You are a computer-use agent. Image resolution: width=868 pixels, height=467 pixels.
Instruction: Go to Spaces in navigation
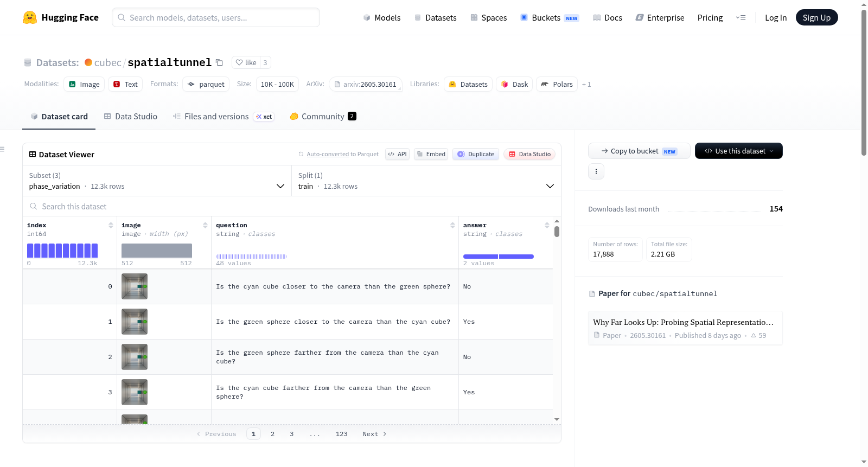point(489,17)
